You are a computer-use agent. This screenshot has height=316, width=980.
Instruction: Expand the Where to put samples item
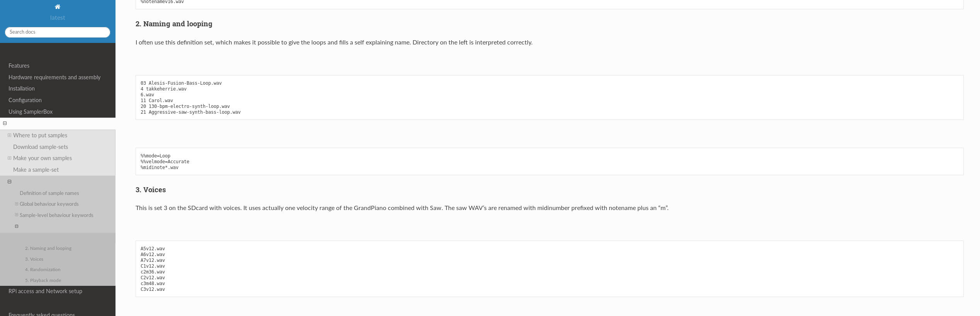pyautogui.click(x=9, y=135)
